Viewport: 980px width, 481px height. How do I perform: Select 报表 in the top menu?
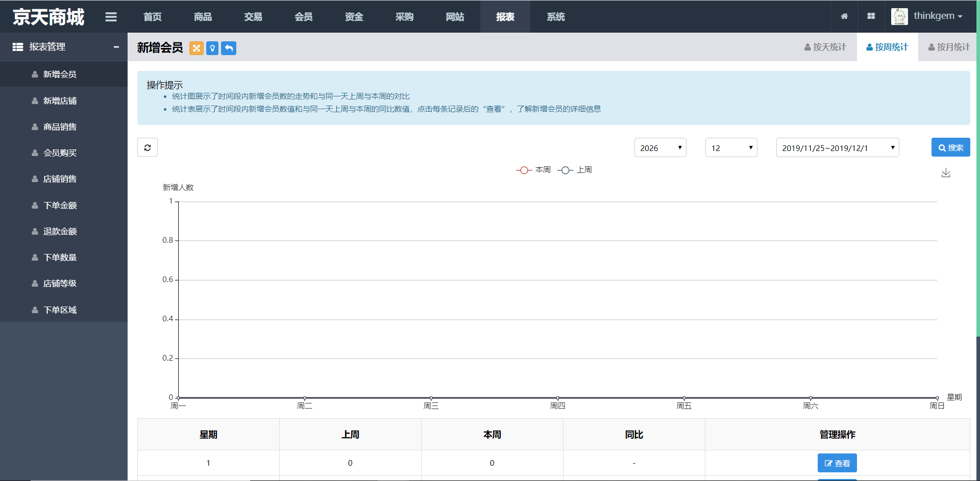tap(505, 17)
